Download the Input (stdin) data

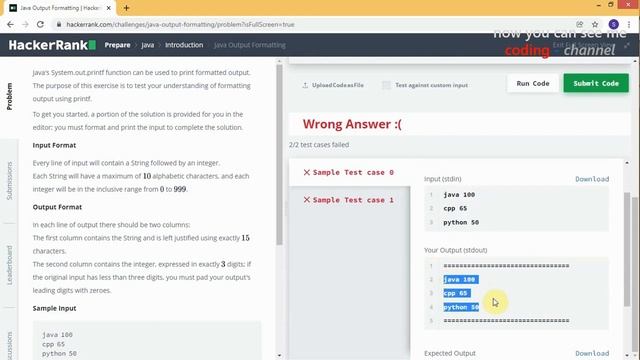pos(592,179)
